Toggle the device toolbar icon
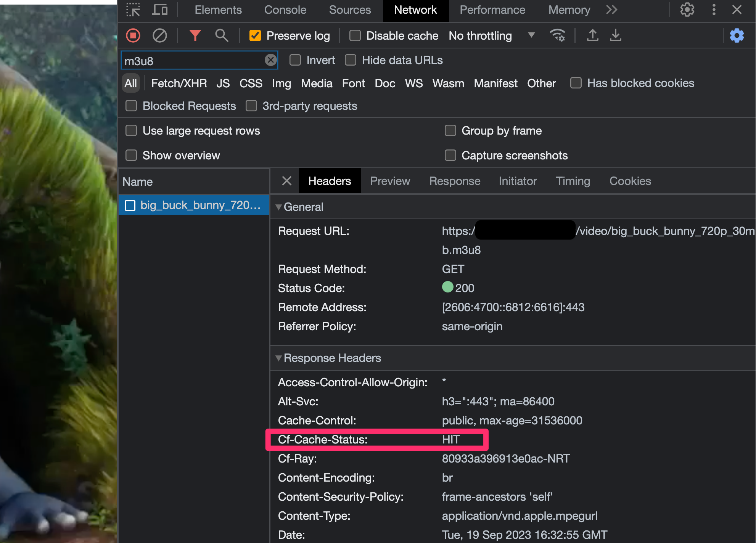This screenshot has width=756, height=543. 160,10
